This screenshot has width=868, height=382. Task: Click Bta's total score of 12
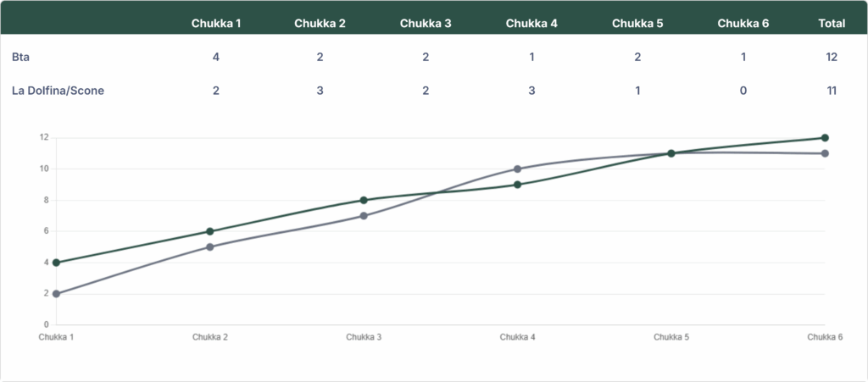click(832, 57)
